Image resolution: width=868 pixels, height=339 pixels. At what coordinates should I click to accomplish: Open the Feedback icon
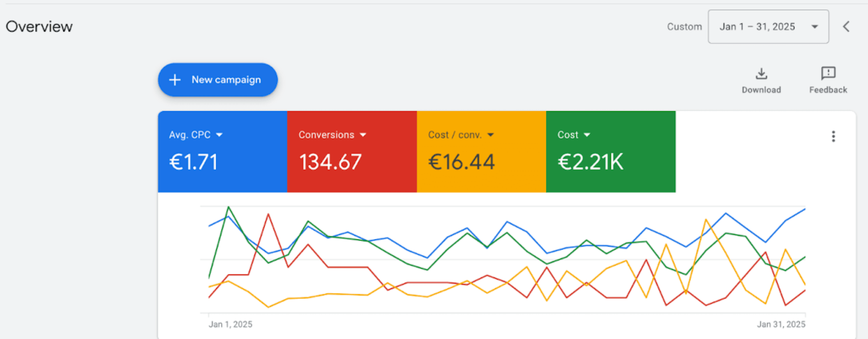click(828, 74)
